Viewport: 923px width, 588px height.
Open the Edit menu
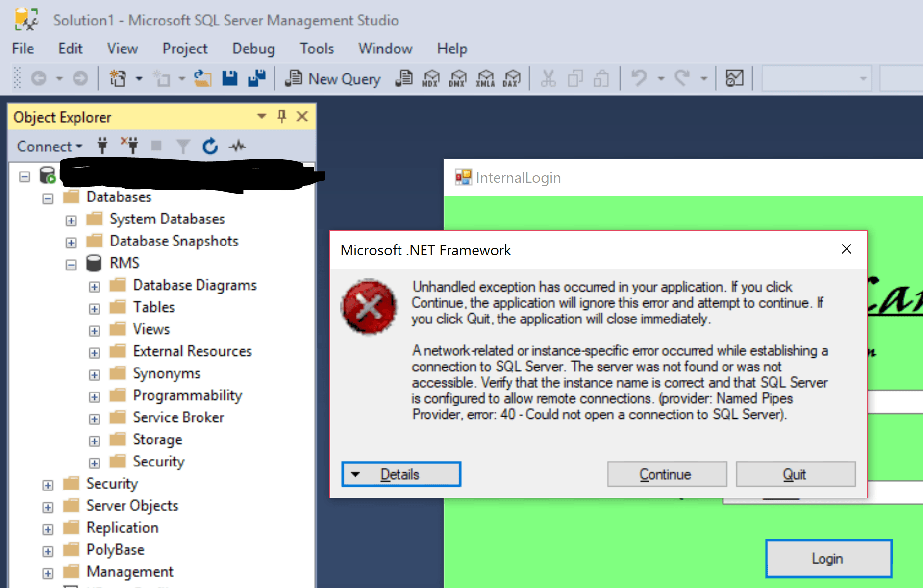71,49
